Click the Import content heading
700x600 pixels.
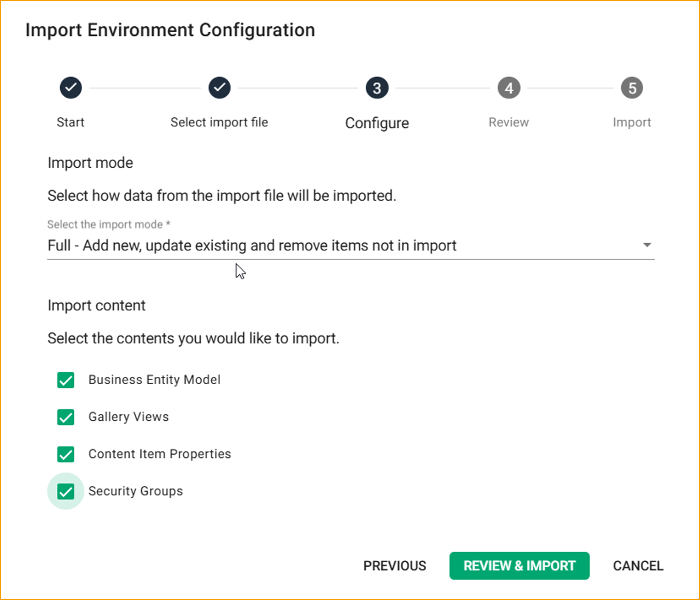tap(96, 305)
